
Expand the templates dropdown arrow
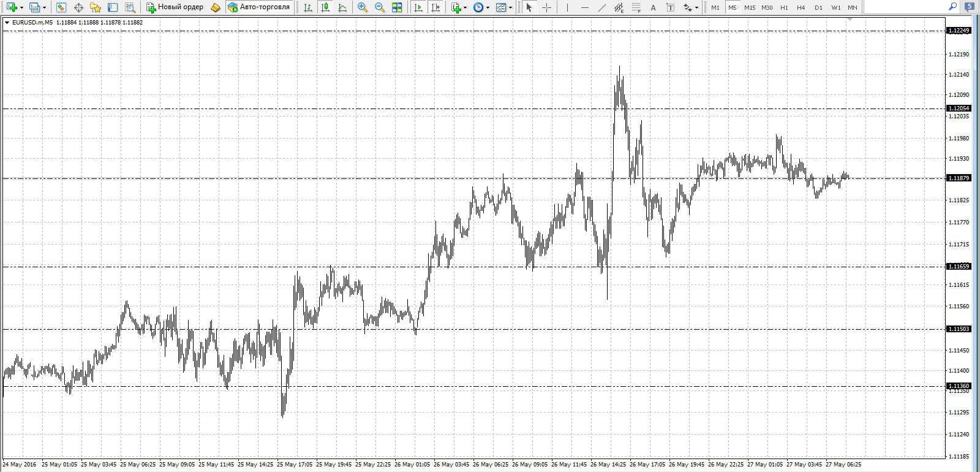pyautogui.click(x=511, y=8)
